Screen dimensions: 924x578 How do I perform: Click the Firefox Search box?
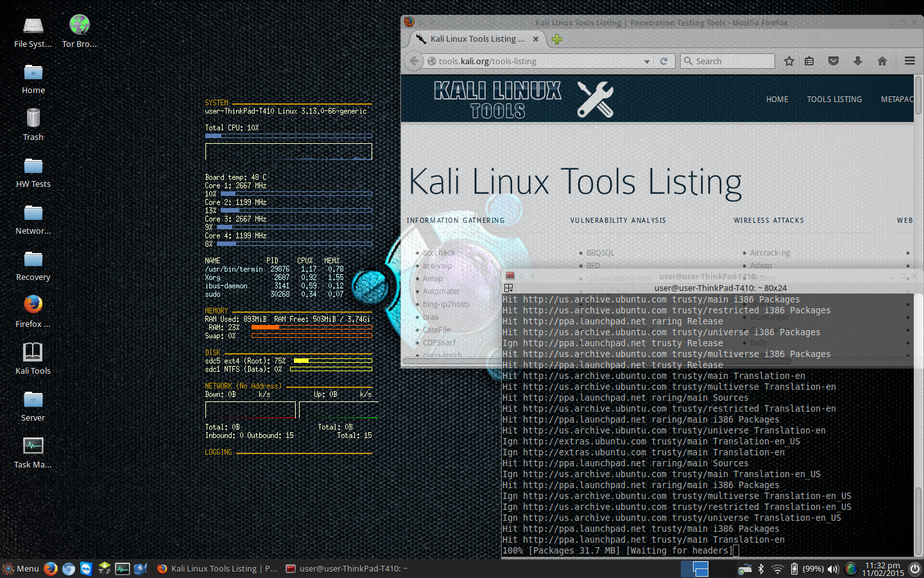(x=728, y=61)
